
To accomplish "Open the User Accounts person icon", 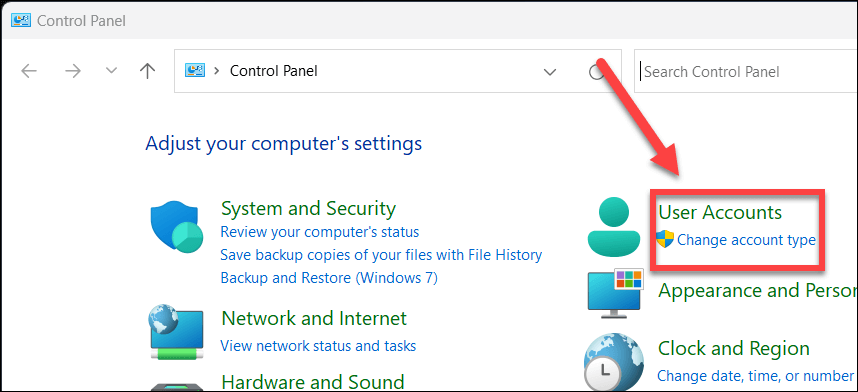I will (x=613, y=227).
